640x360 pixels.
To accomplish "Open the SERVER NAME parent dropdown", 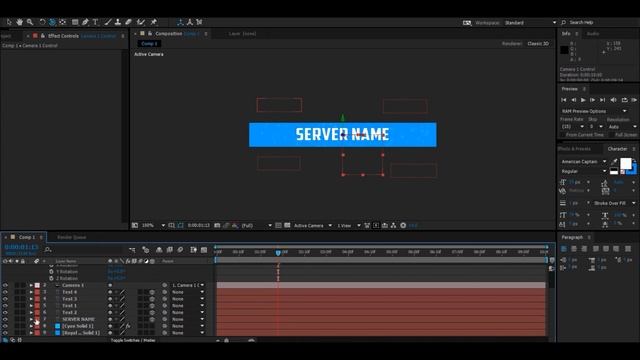I will pos(188,319).
